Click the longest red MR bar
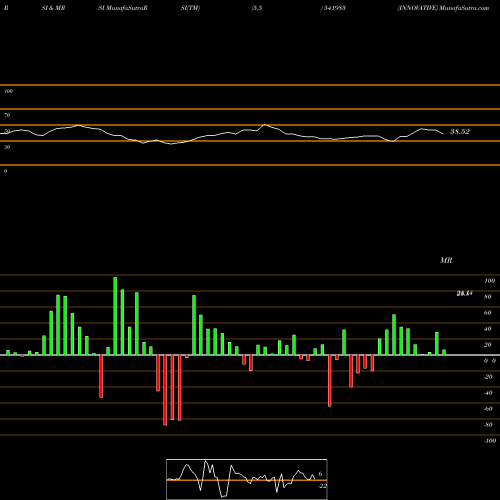The width and height of the screenshot is (500, 500). pos(165,390)
